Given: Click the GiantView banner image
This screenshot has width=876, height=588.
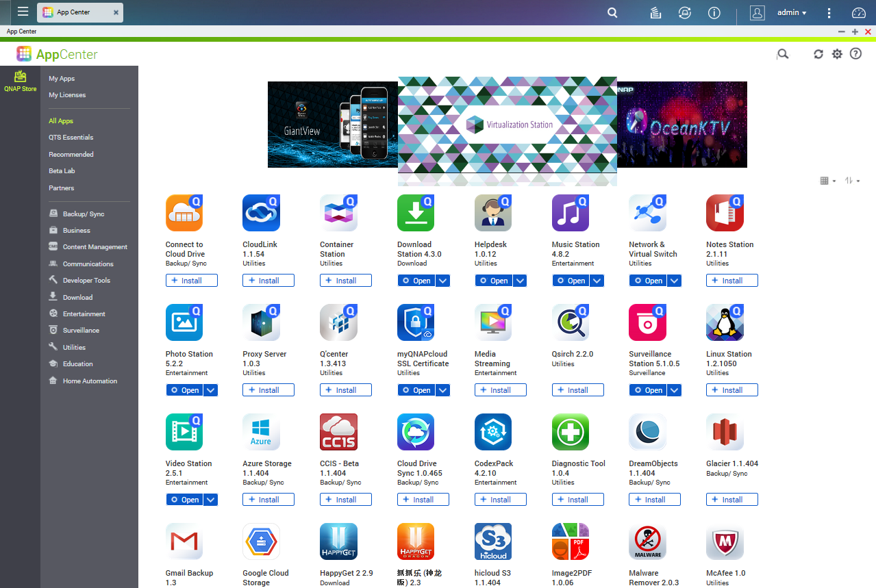Looking at the screenshot, I should tap(333, 125).
